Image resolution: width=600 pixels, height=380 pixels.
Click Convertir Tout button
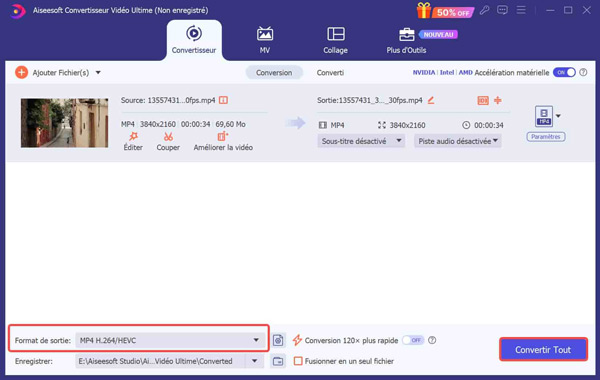pos(543,349)
